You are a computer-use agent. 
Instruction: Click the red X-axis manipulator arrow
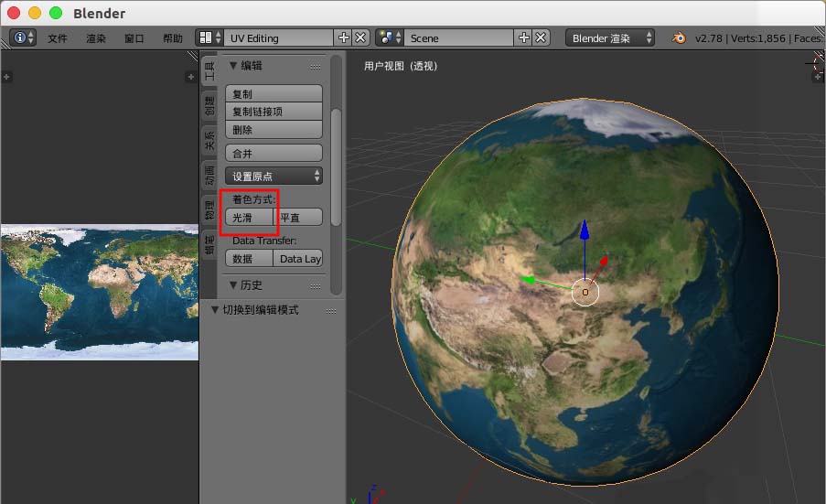click(x=603, y=260)
